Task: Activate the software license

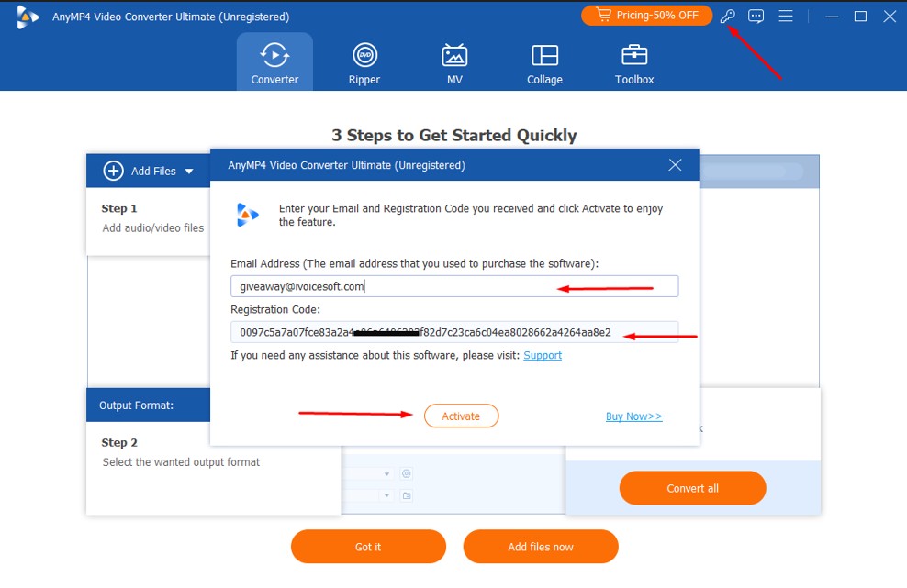Action: pyautogui.click(x=461, y=416)
